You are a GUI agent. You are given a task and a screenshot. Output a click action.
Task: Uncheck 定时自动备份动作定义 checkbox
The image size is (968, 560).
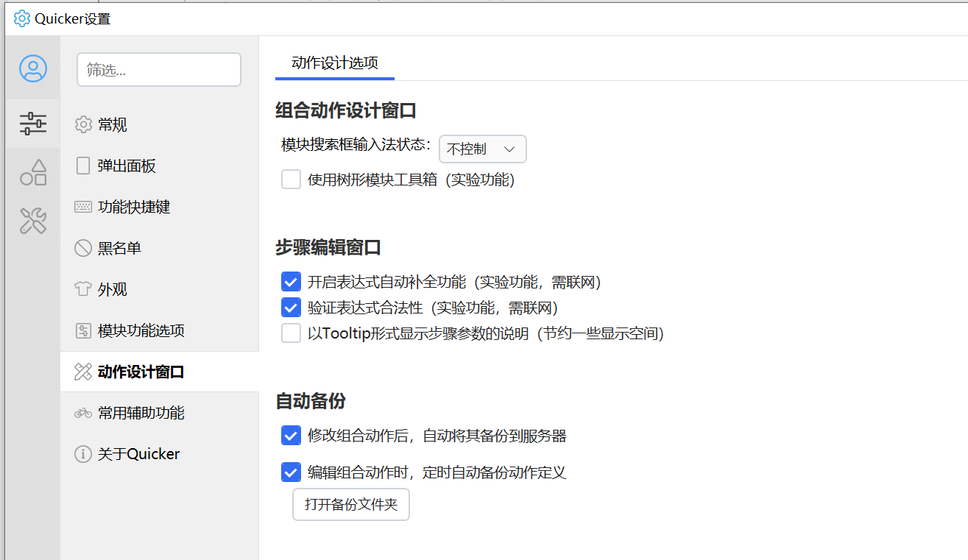292,472
